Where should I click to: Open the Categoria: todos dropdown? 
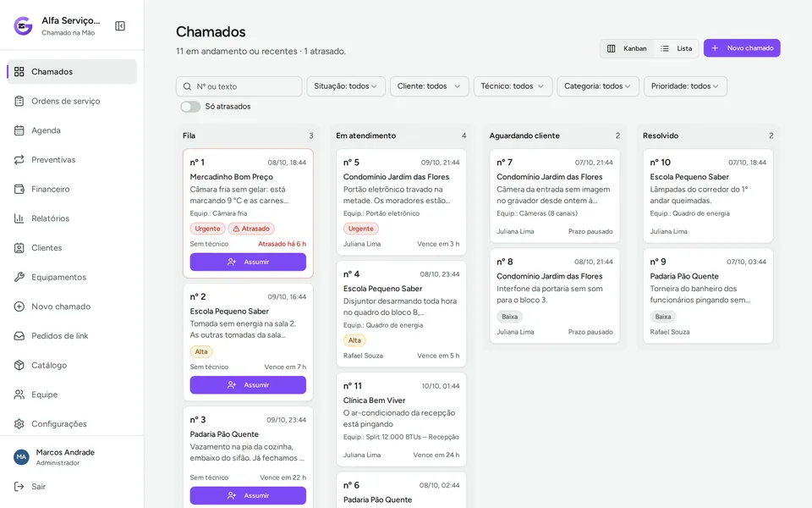point(598,86)
